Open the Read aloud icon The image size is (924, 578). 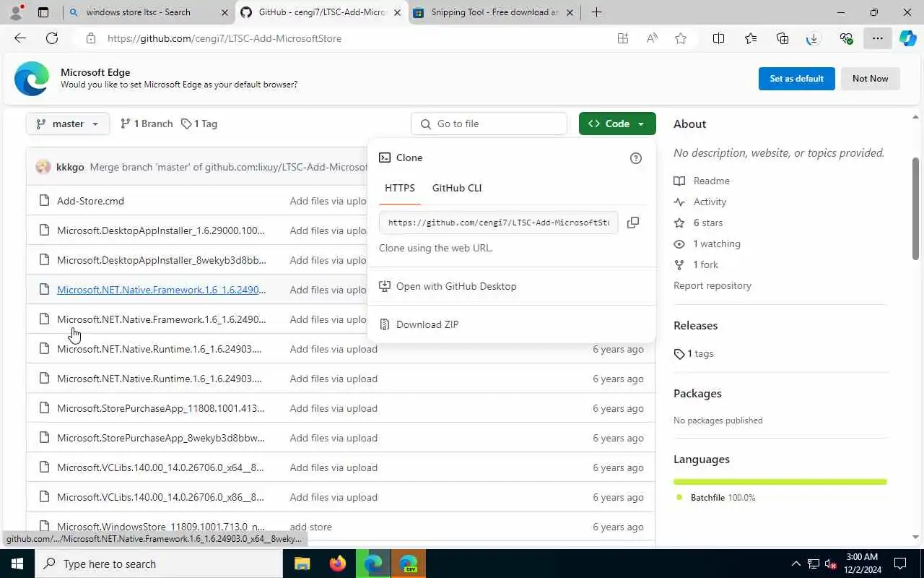(x=652, y=38)
